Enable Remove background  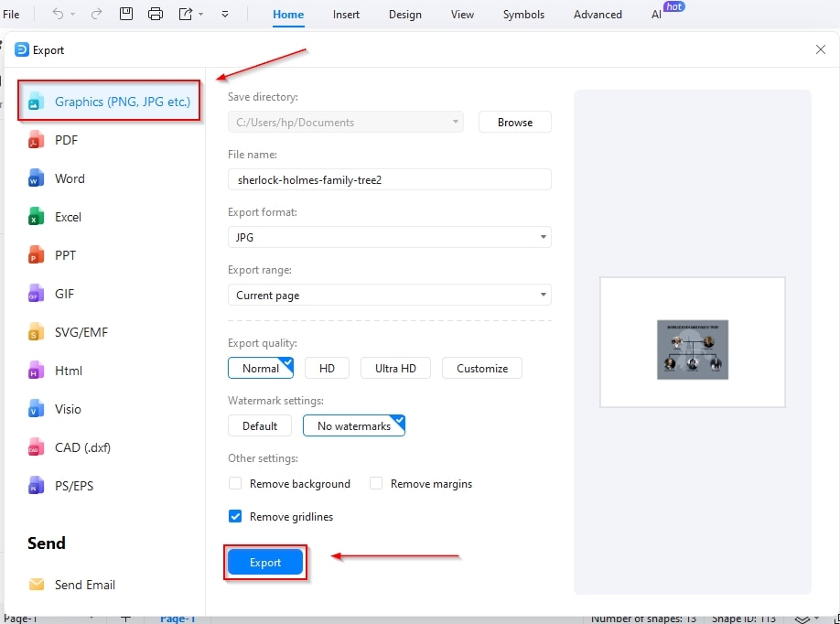click(x=234, y=483)
